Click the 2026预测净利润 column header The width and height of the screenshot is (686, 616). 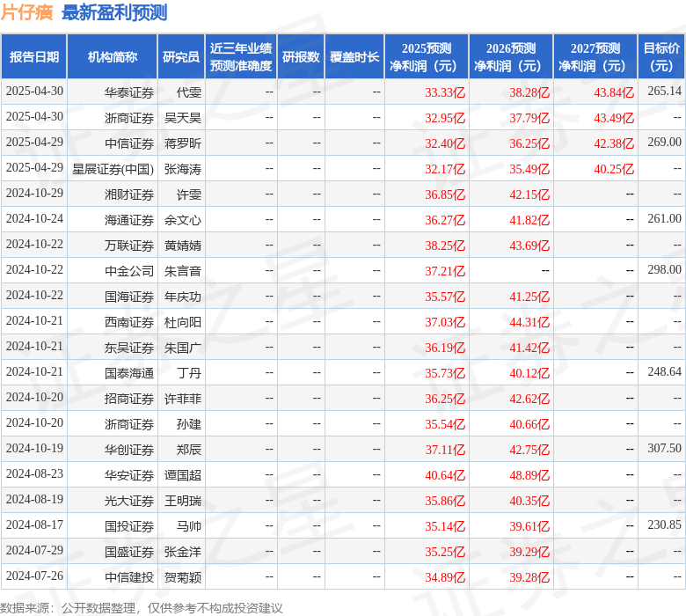[511, 57]
